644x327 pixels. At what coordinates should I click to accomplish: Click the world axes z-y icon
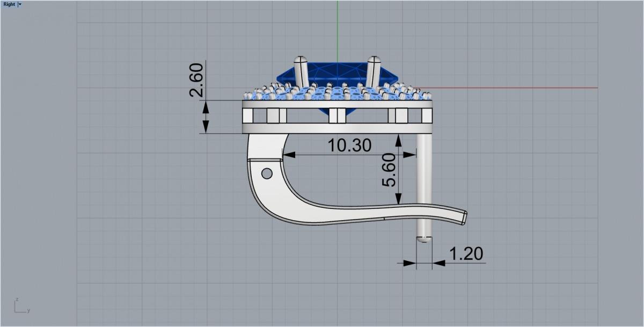21,305
